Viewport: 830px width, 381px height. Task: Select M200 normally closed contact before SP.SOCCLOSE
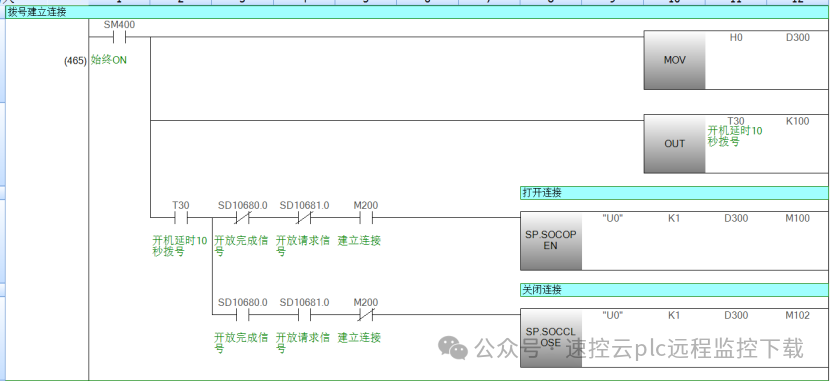365,315
